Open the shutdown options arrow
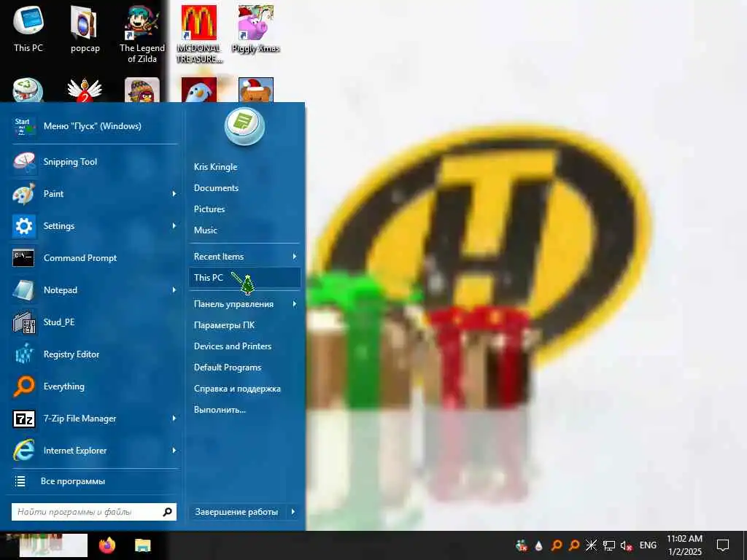This screenshot has height=560, width=747. point(293,512)
